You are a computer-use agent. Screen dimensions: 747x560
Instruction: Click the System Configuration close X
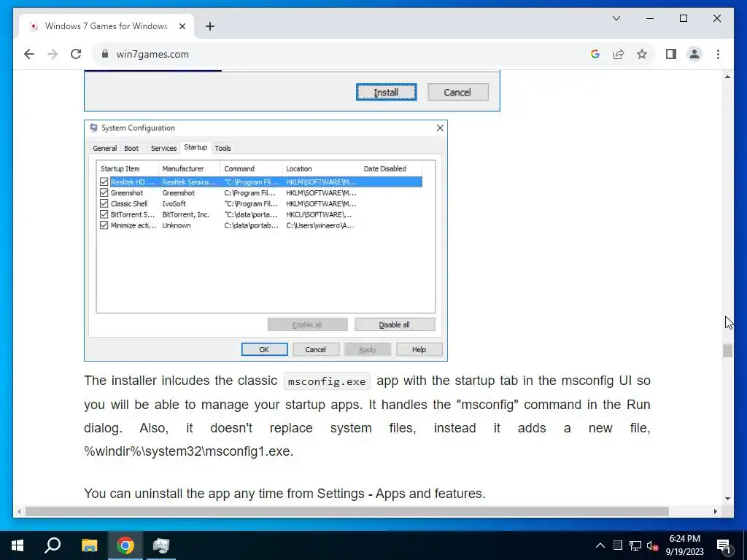(440, 128)
